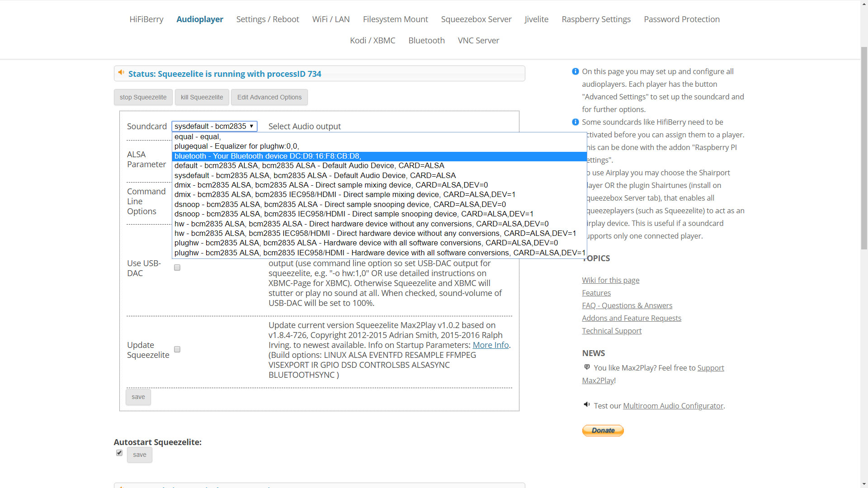The image size is (868, 488).
Task: Select the bluetooth device DC:D9:16:F8:CB:D8 option
Action: (x=379, y=156)
